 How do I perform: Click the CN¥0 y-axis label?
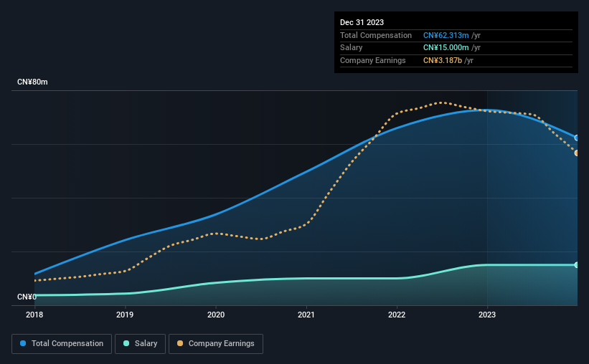coord(27,297)
